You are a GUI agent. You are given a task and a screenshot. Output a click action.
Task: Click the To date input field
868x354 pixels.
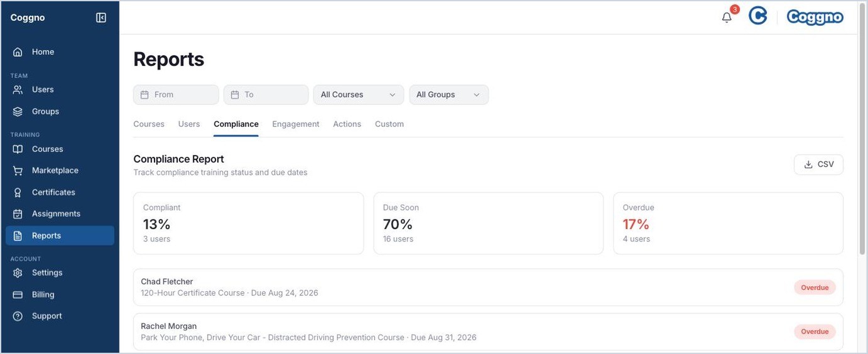pyautogui.click(x=266, y=95)
